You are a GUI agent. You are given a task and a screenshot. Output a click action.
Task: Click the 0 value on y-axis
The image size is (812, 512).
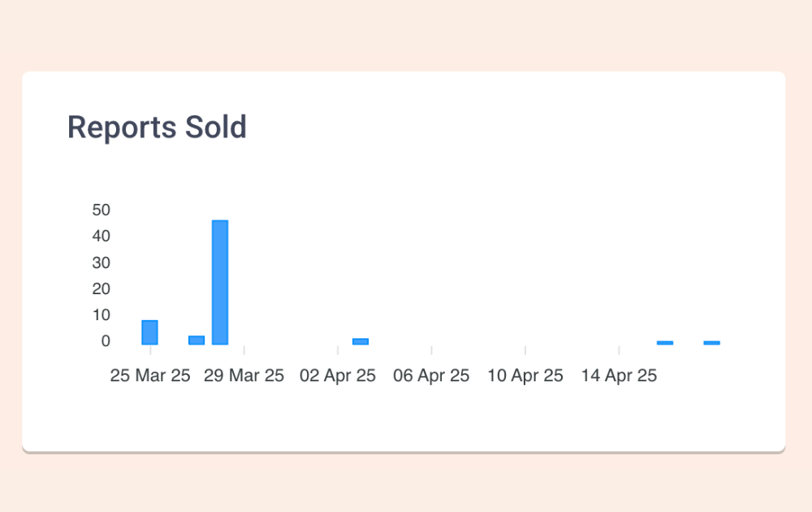[106, 341]
